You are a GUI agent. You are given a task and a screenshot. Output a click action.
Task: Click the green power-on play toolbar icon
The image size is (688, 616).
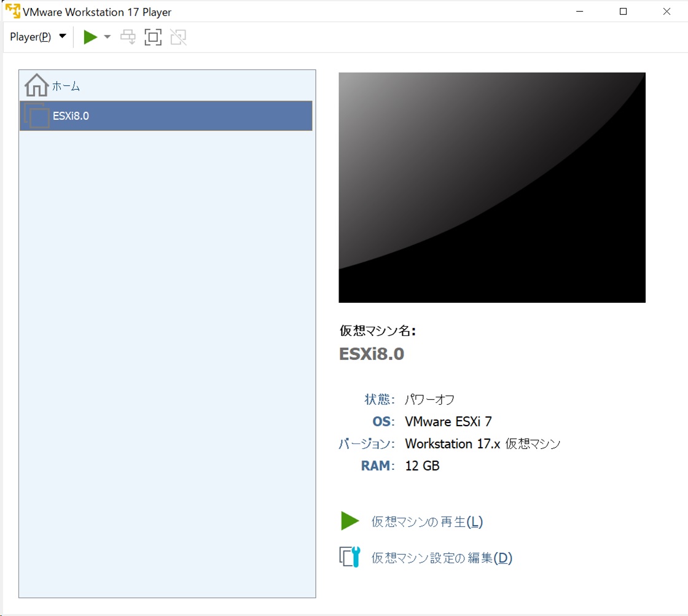coord(90,37)
